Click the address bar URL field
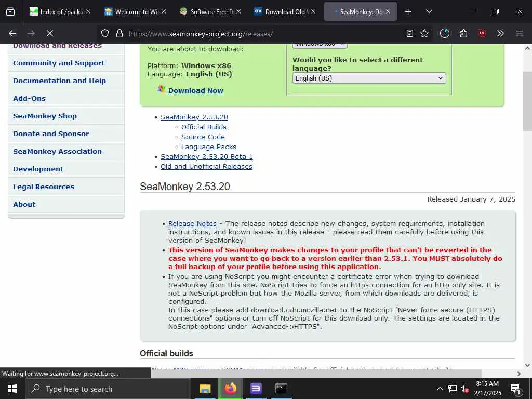Image resolution: width=532 pixels, height=399 pixels. [x=264, y=34]
